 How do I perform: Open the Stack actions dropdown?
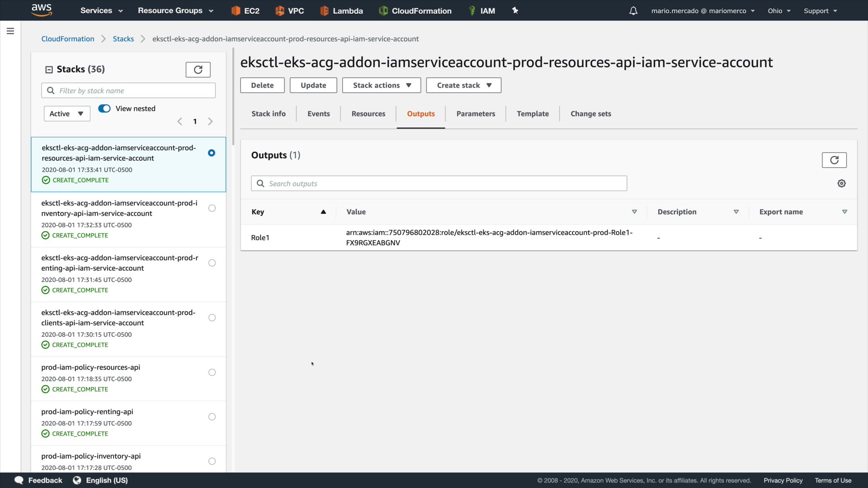point(381,85)
